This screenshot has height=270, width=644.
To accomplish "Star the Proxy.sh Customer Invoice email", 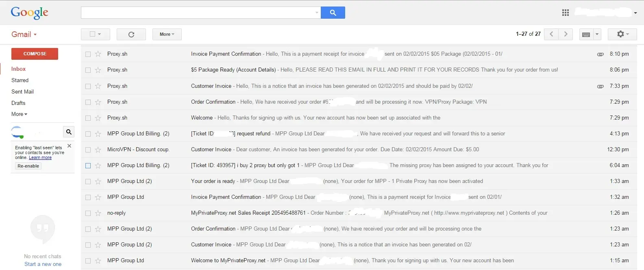I will [98, 86].
